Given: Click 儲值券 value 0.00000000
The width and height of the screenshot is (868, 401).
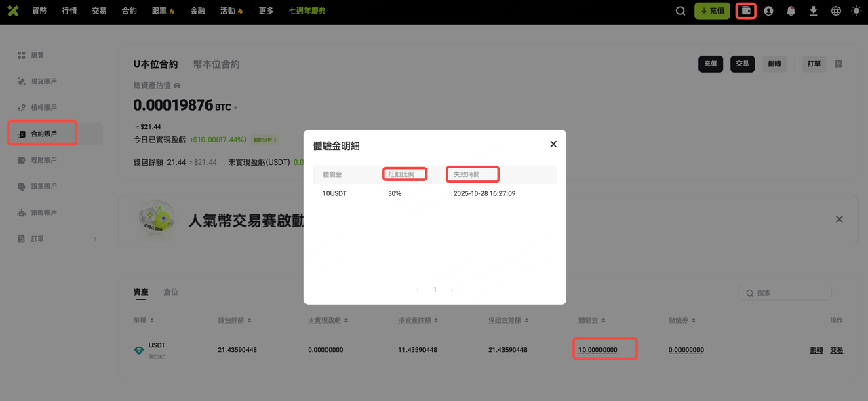Looking at the screenshot, I should [686, 350].
